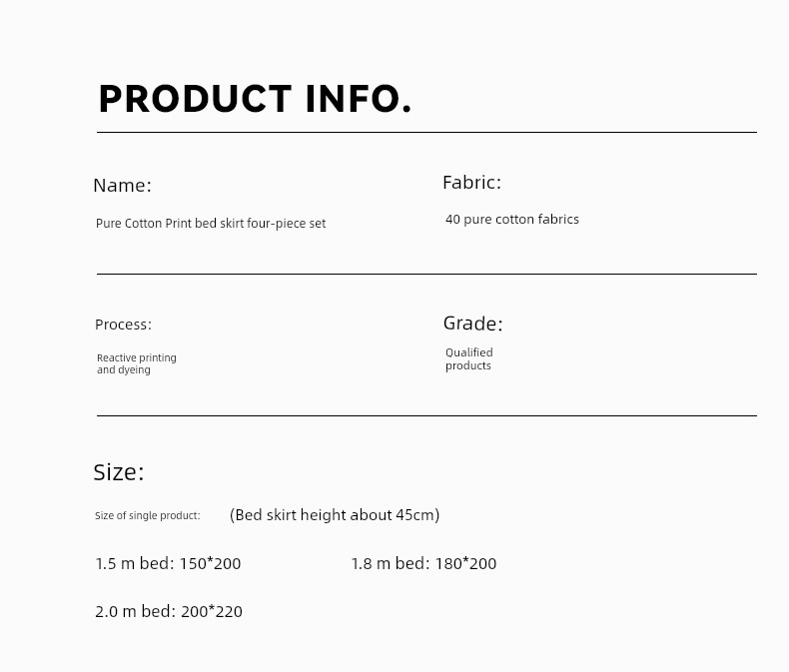Click the 40 pure cotton fabrics text
Image resolution: width=789 pixels, height=672 pixels.
(512, 220)
